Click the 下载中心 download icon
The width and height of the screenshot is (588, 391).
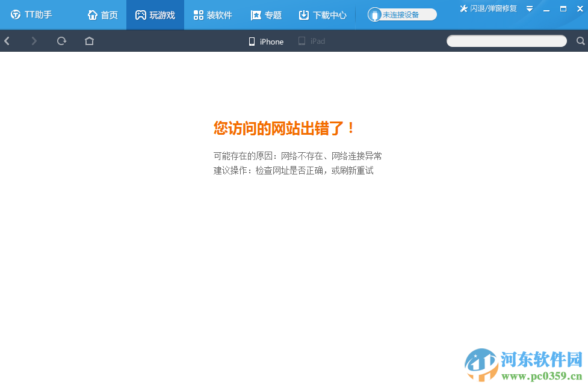pos(304,14)
